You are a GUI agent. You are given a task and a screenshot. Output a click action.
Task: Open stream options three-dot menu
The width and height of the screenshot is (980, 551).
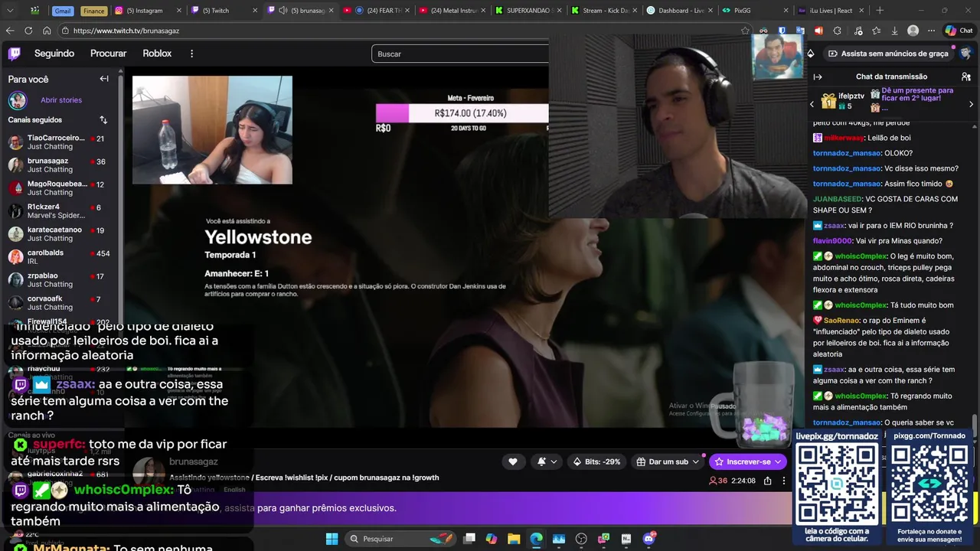point(783,481)
